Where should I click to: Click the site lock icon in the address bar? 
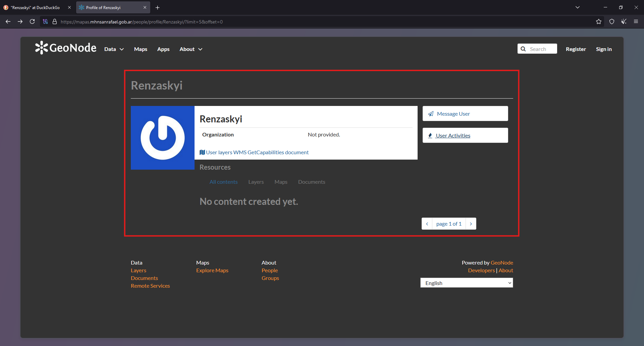pyautogui.click(x=55, y=21)
